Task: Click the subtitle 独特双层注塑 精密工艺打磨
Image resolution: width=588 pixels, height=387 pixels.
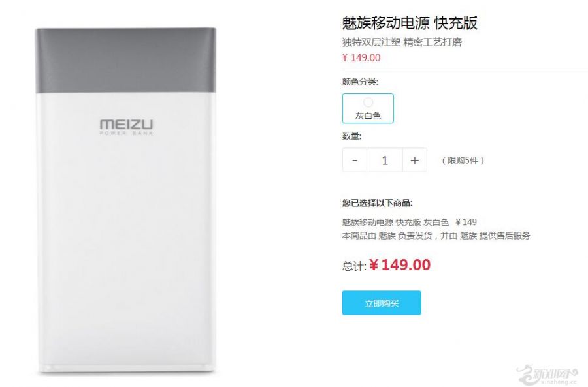Action: click(402, 42)
